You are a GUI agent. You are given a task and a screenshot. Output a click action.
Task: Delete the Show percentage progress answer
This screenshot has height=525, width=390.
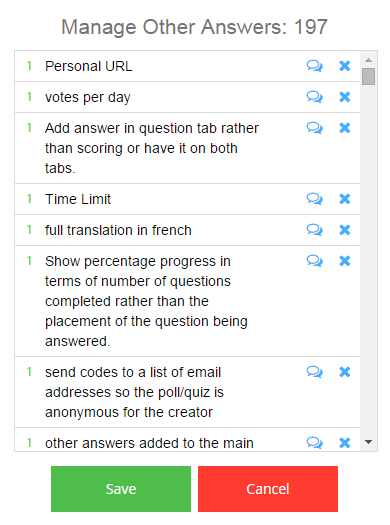345,261
